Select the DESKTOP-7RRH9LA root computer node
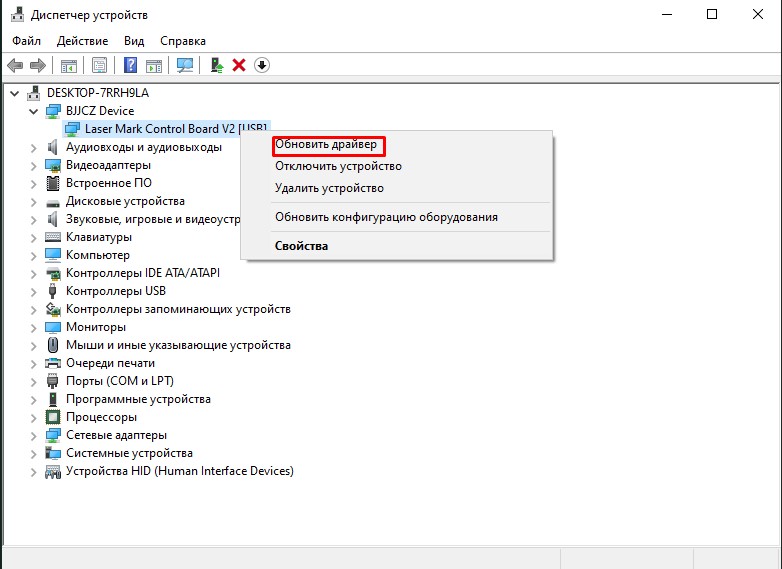Screen dimensions: 782x569 click(96, 93)
